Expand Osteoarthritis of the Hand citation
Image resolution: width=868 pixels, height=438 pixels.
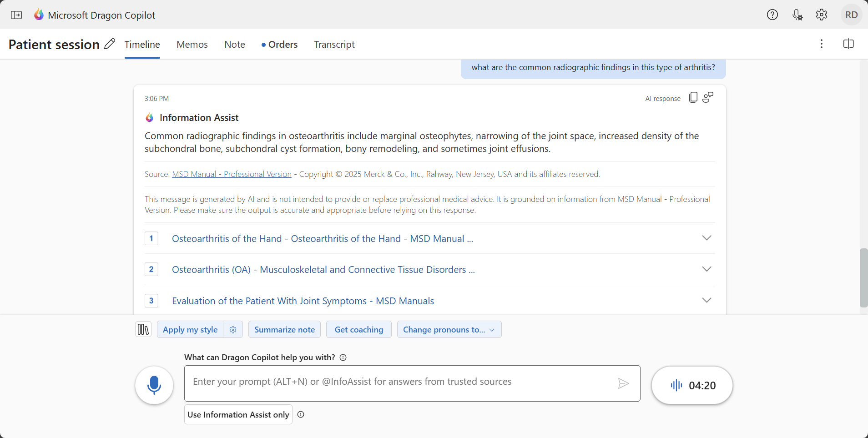(706, 238)
